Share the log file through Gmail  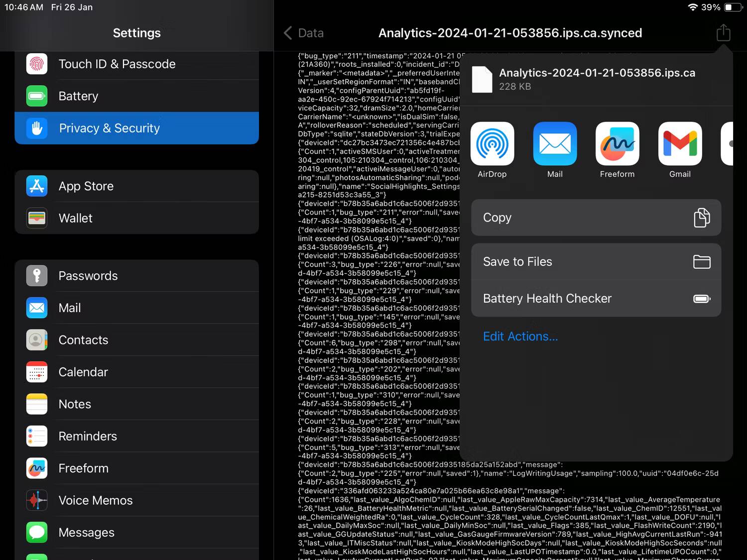(x=680, y=149)
